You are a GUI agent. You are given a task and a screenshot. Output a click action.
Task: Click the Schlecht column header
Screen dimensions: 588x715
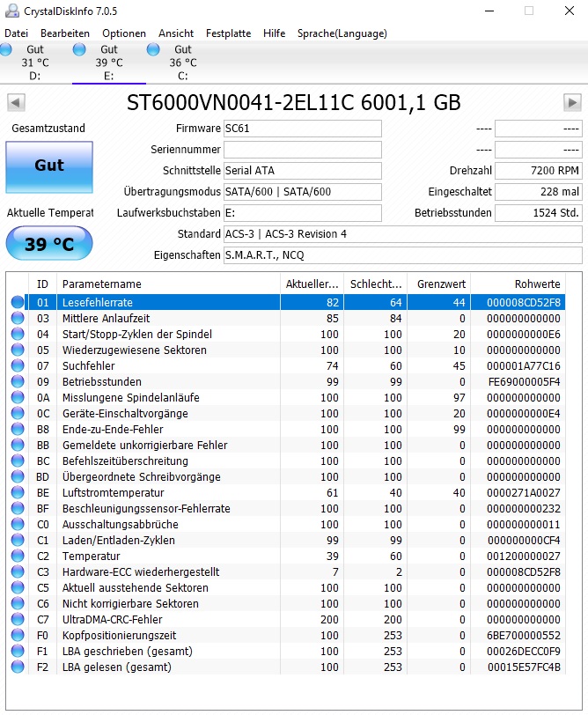[376, 284]
